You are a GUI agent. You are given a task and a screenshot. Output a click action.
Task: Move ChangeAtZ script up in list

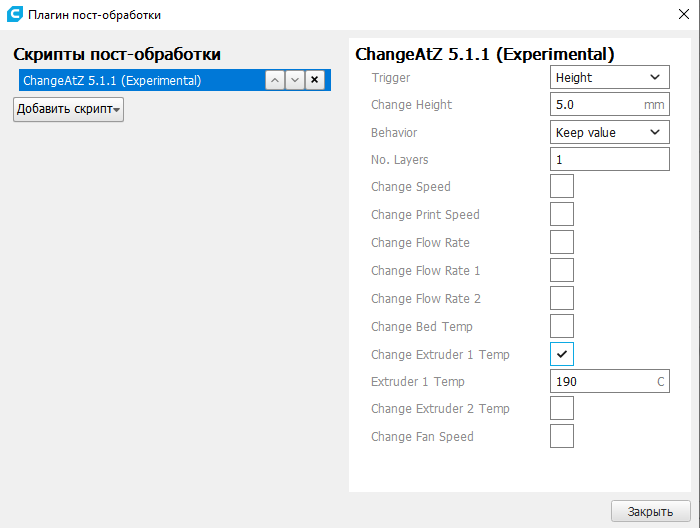coord(275,81)
